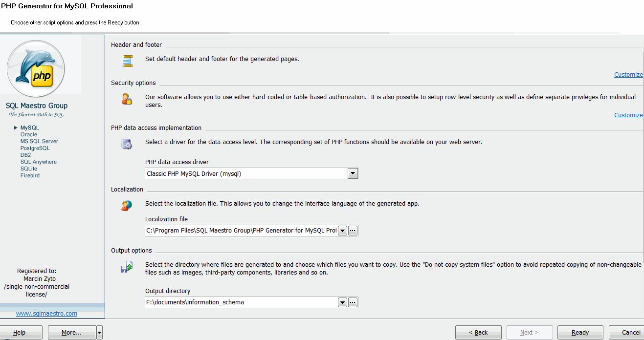Open Customize link for header and footer
The height and width of the screenshot is (340, 644).
(x=628, y=75)
